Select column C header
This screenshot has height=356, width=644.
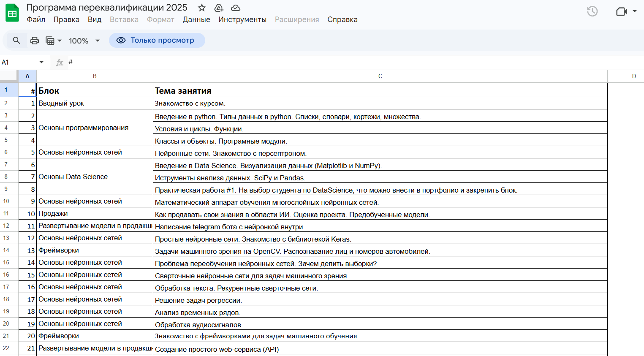pyautogui.click(x=380, y=76)
